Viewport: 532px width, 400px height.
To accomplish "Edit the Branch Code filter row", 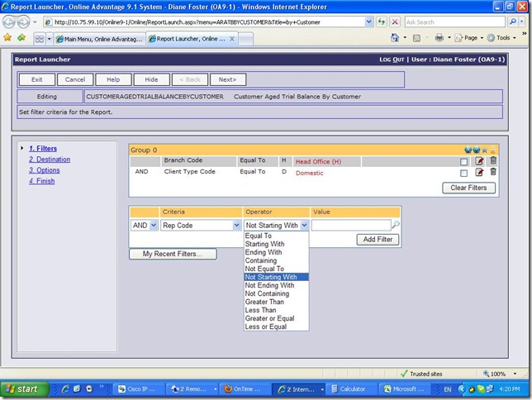I will point(479,161).
